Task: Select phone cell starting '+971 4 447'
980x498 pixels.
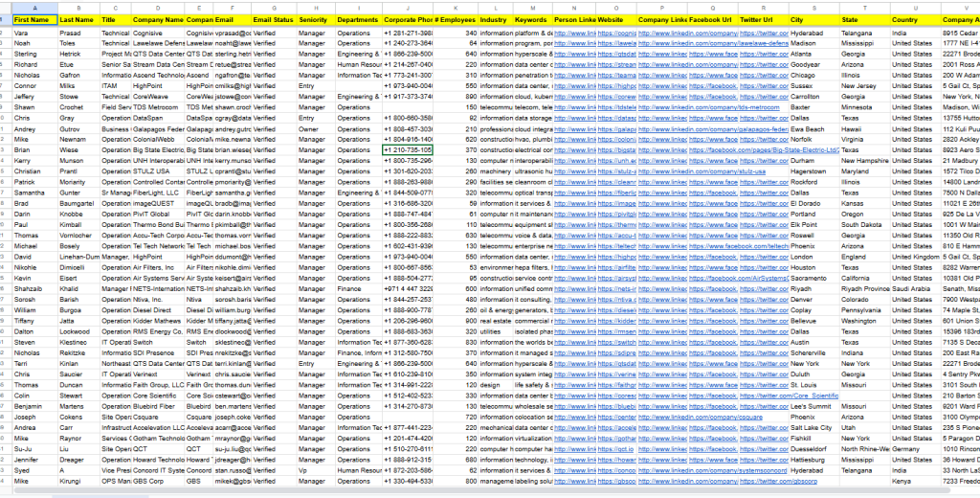Action: point(408,289)
